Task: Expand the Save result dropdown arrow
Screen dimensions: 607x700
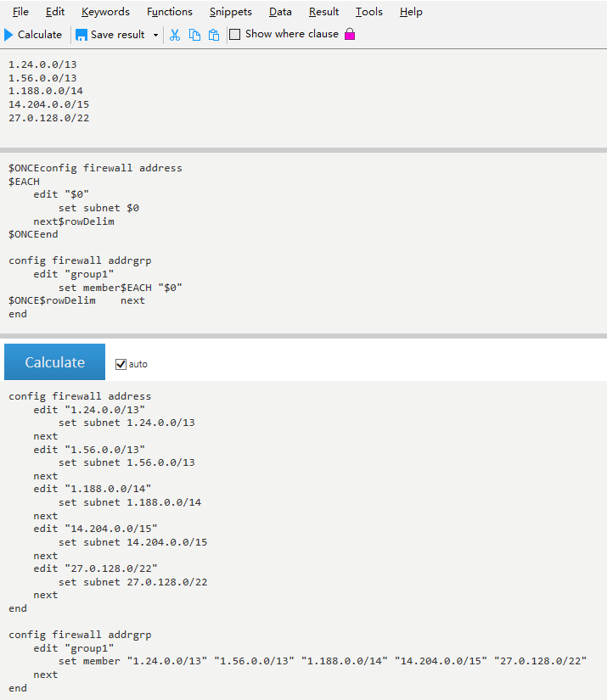Action: point(155,35)
